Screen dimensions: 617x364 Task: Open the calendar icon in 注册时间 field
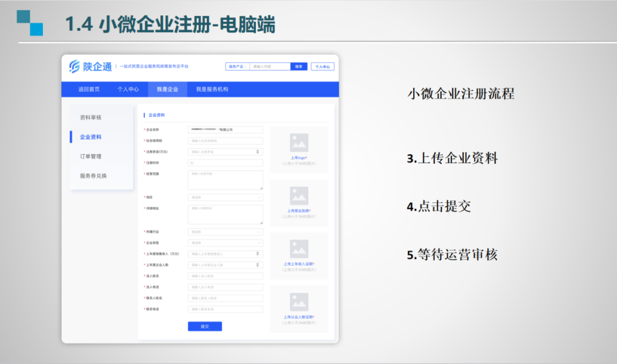coord(192,163)
